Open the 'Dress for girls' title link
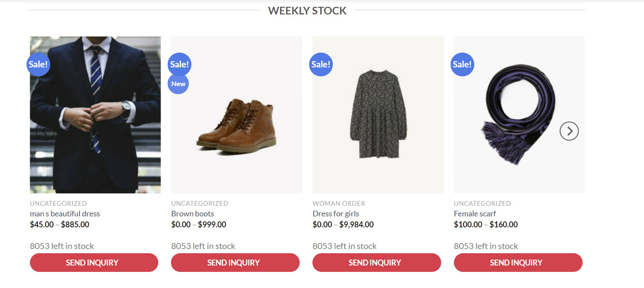The height and width of the screenshot is (288, 644). tap(336, 214)
